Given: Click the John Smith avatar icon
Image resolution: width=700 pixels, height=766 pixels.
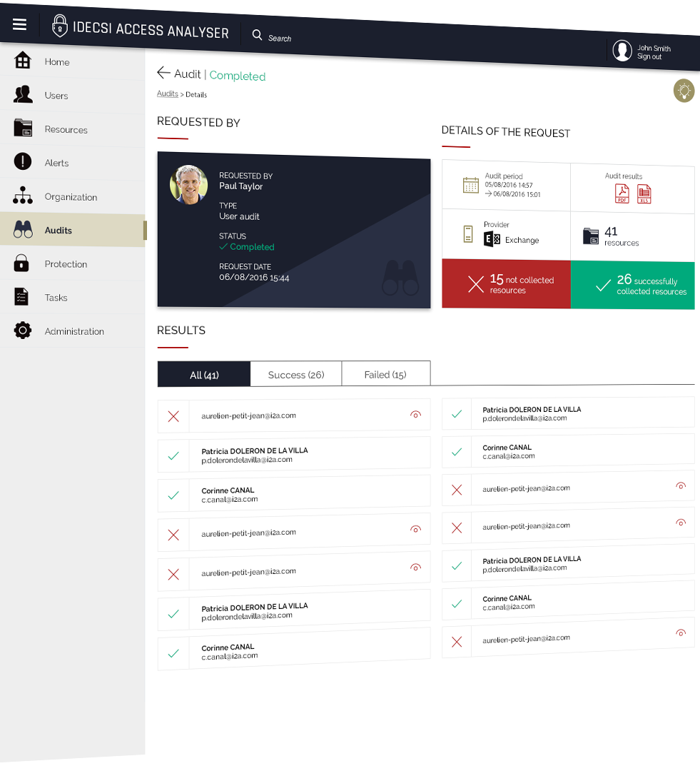Looking at the screenshot, I should [622, 50].
